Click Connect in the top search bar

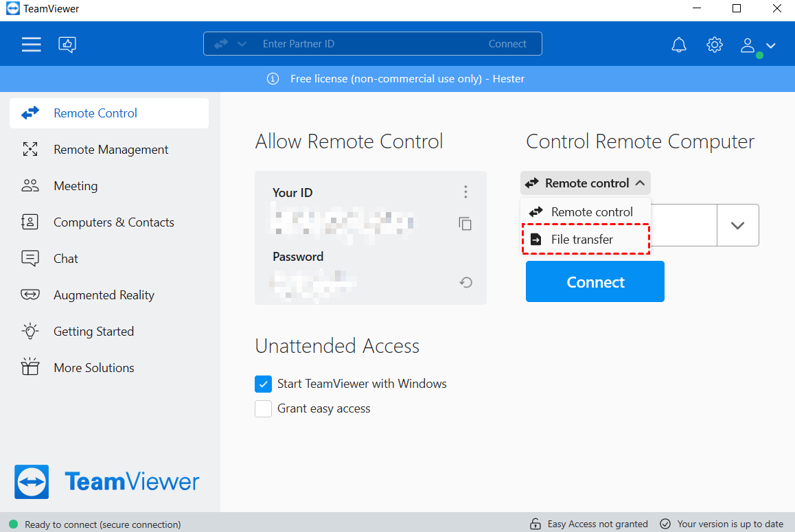click(x=507, y=44)
